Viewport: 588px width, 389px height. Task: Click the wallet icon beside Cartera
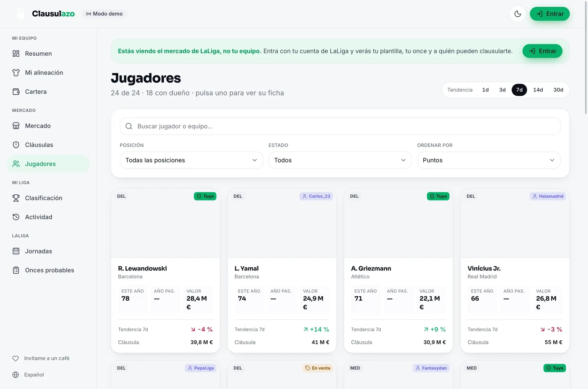pos(16,91)
